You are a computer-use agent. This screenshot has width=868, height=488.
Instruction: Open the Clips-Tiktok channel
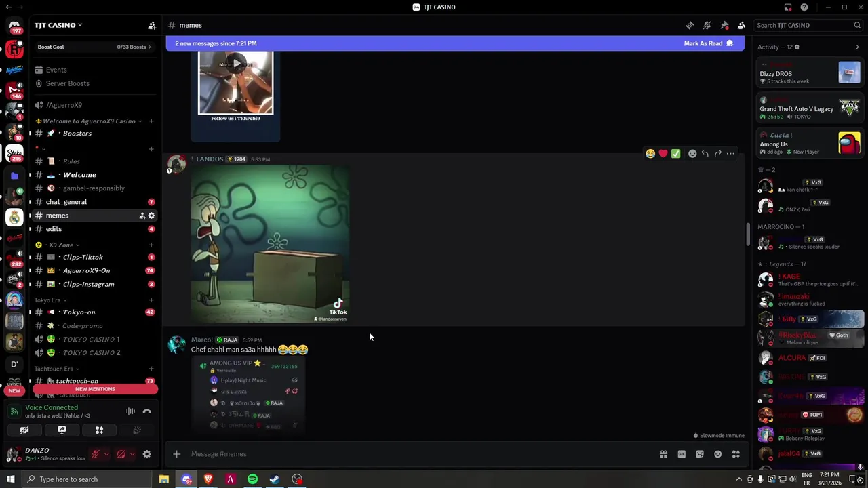[95, 257]
